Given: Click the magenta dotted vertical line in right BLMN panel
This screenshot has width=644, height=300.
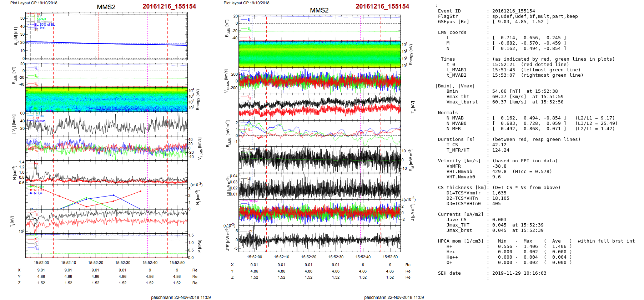Looking at the screenshot, I should [361, 27].
